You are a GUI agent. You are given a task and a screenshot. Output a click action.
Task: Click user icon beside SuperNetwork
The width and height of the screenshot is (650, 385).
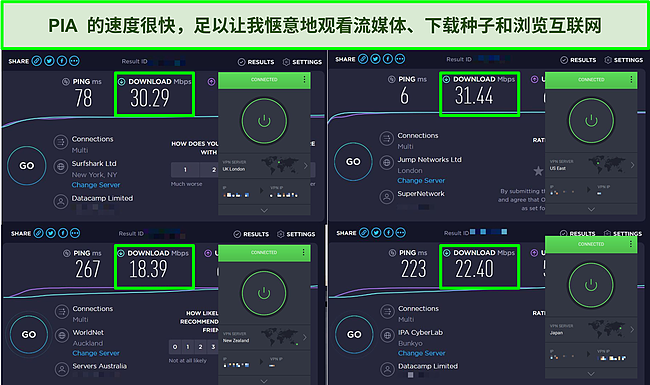(x=387, y=196)
